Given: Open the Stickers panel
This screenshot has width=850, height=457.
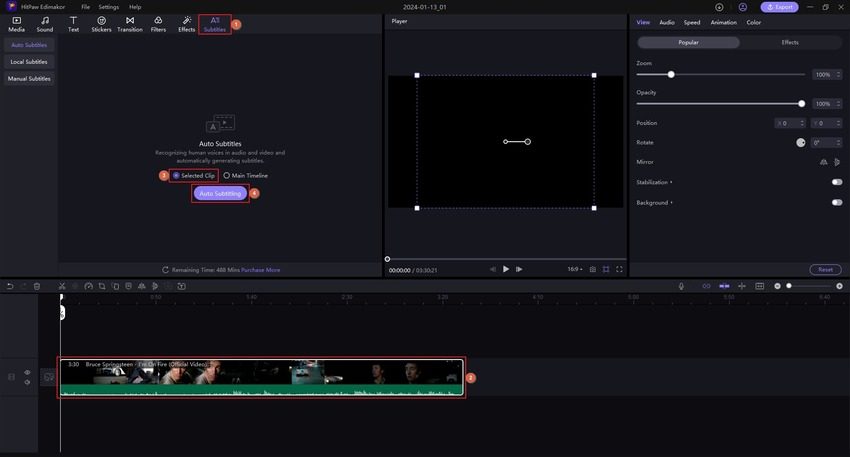Looking at the screenshot, I should [x=101, y=24].
